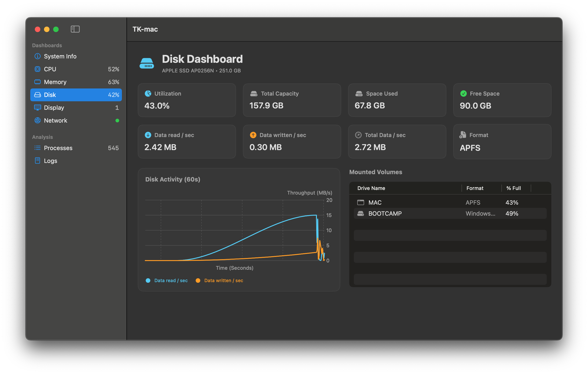
Task: Open the Logs view under Analysis
Action: pos(50,161)
